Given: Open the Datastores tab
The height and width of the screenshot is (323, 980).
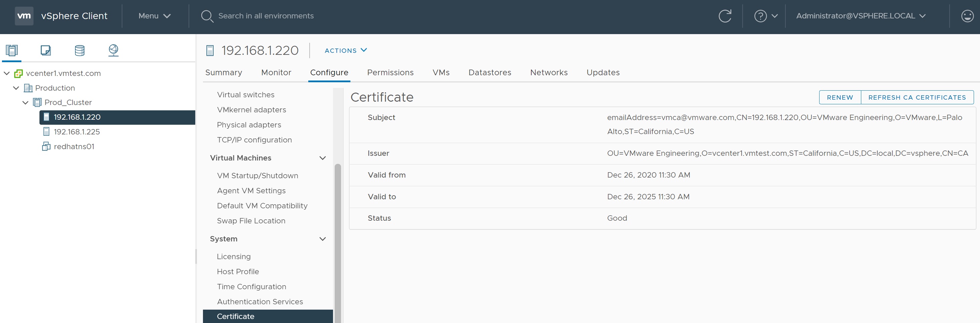Looking at the screenshot, I should pyautogui.click(x=489, y=72).
